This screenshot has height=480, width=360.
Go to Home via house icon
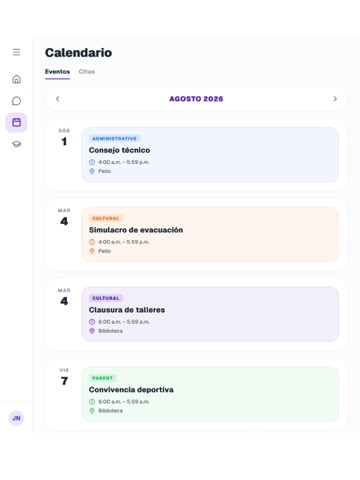[16, 79]
